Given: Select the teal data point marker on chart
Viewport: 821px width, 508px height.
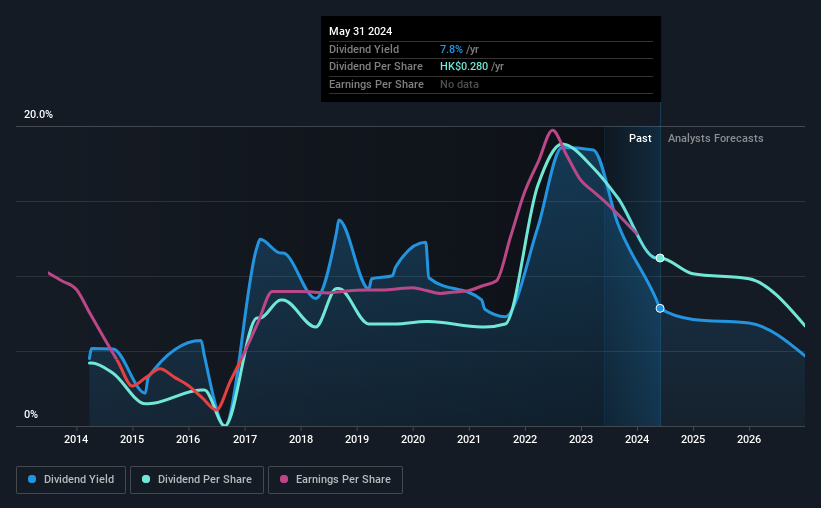Looking at the screenshot, I should click(x=660, y=258).
